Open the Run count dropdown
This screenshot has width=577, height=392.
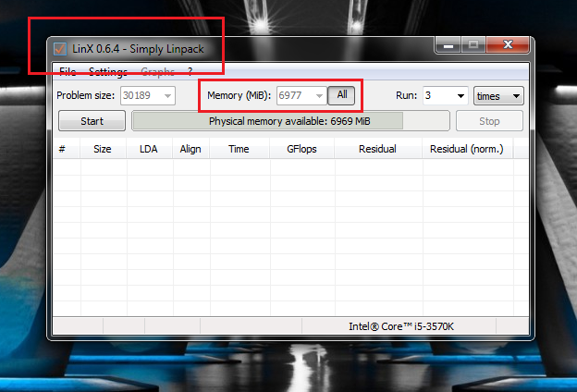click(x=460, y=95)
